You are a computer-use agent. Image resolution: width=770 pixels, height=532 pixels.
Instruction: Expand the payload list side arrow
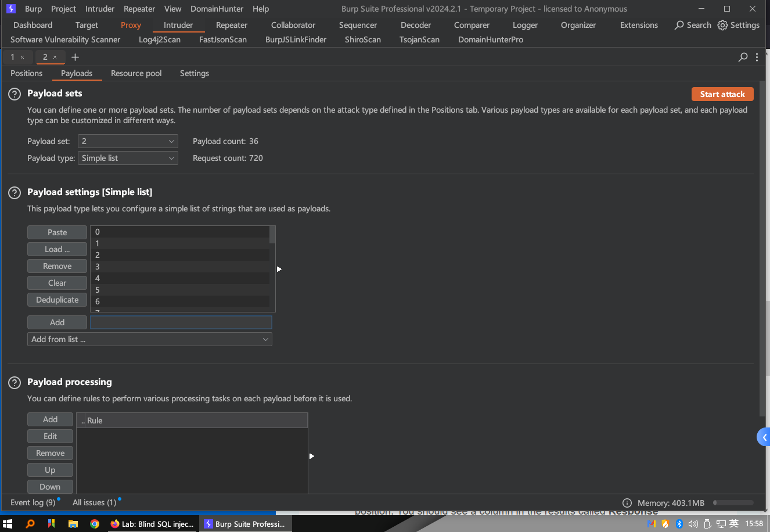tap(279, 269)
